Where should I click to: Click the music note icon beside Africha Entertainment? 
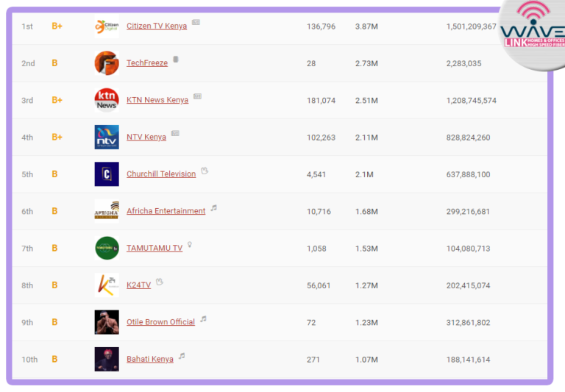point(214,207)
